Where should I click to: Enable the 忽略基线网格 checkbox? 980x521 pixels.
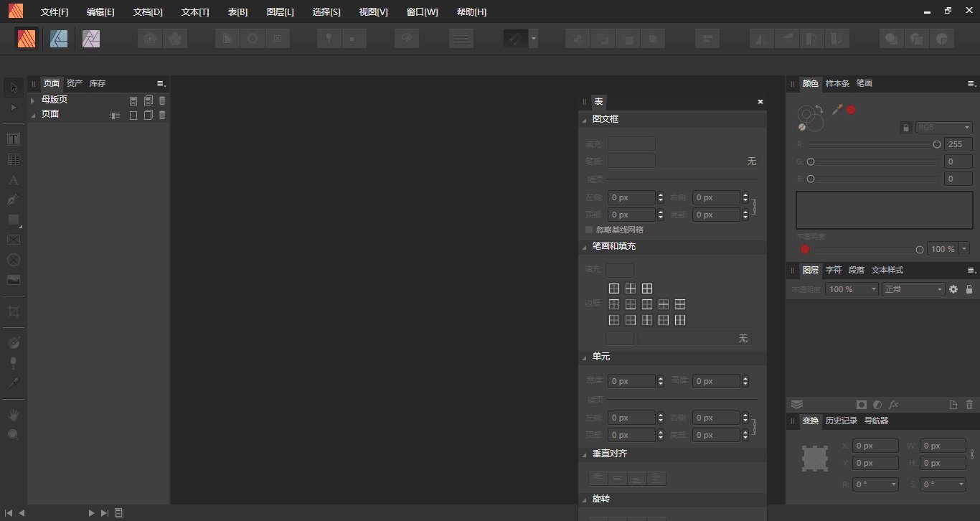tap(589, 230)
